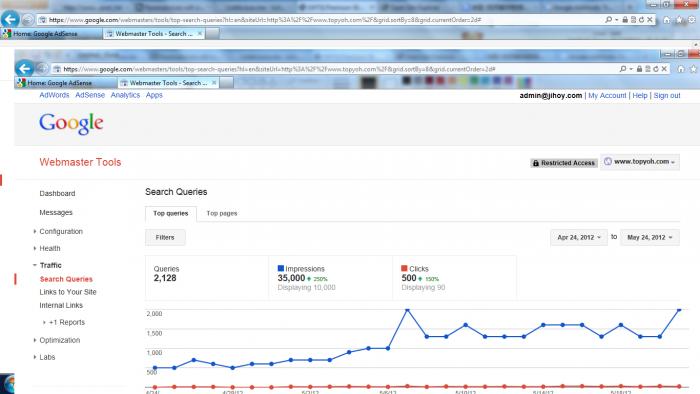Click the favorites star icon in outer browser

pos(679,20)
